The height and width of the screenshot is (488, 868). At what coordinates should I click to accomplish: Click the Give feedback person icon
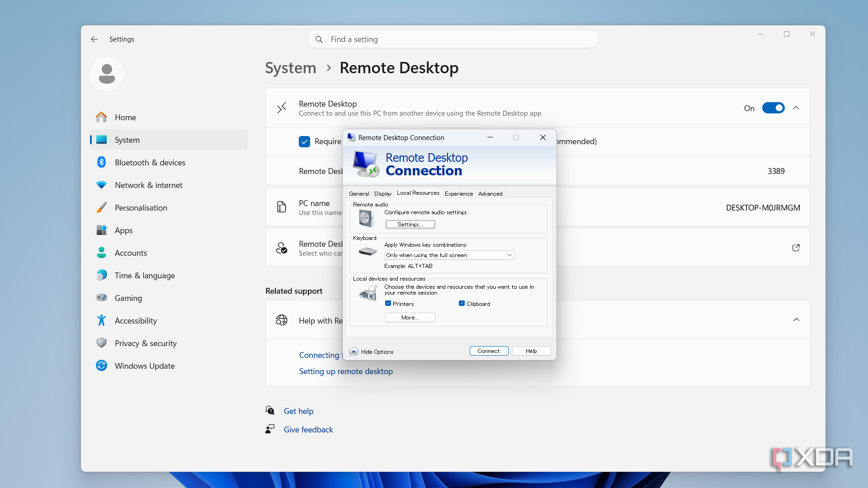point(270,429)
